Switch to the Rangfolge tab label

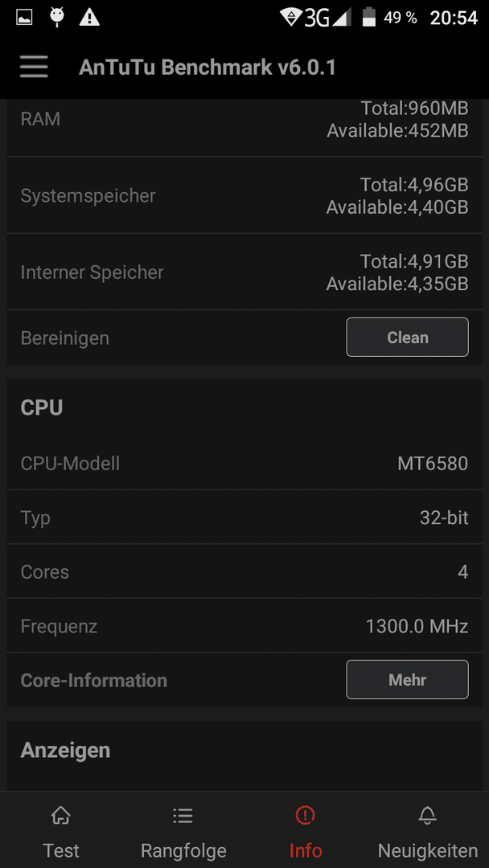click(183, 850)
